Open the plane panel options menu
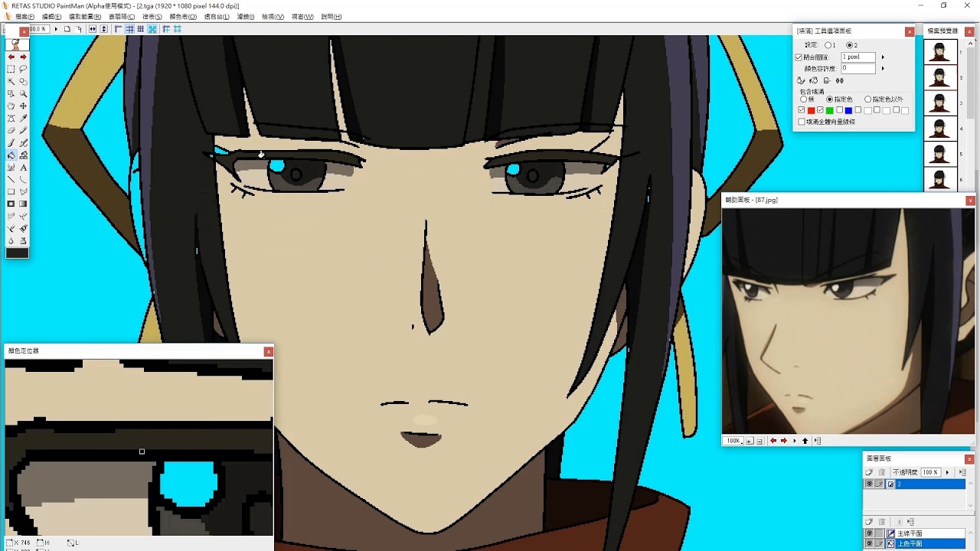The height and width of the screenshot is (551, 980). (910, 522)
